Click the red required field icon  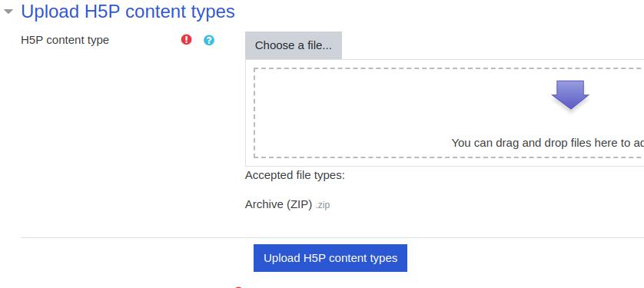[x=187, y=40]
